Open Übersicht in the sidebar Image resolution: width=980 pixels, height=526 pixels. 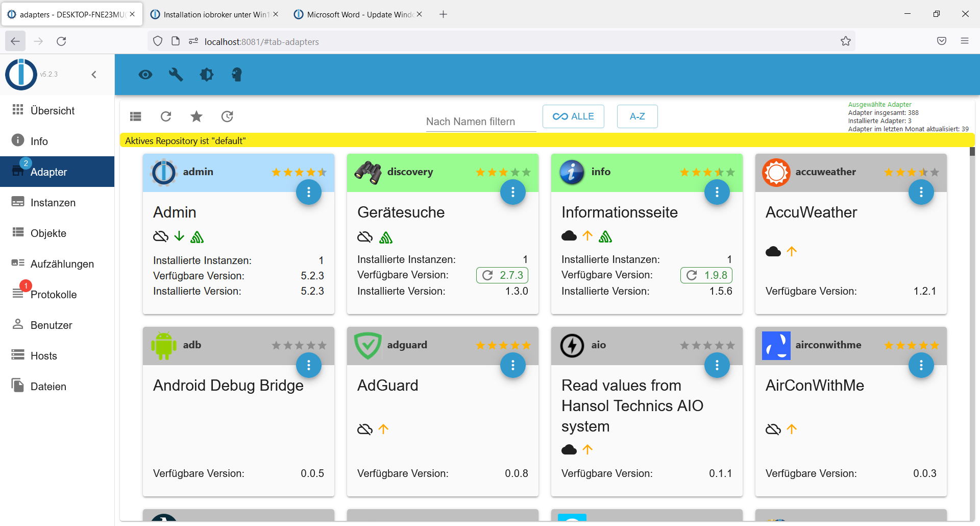pyautogui.click(x=57, y=110)
